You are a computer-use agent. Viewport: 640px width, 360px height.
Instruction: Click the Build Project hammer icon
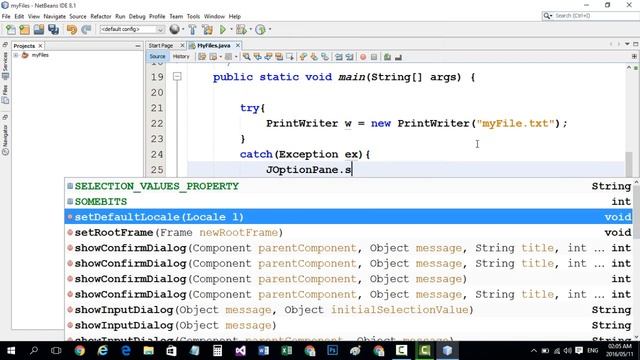point(192,29)
